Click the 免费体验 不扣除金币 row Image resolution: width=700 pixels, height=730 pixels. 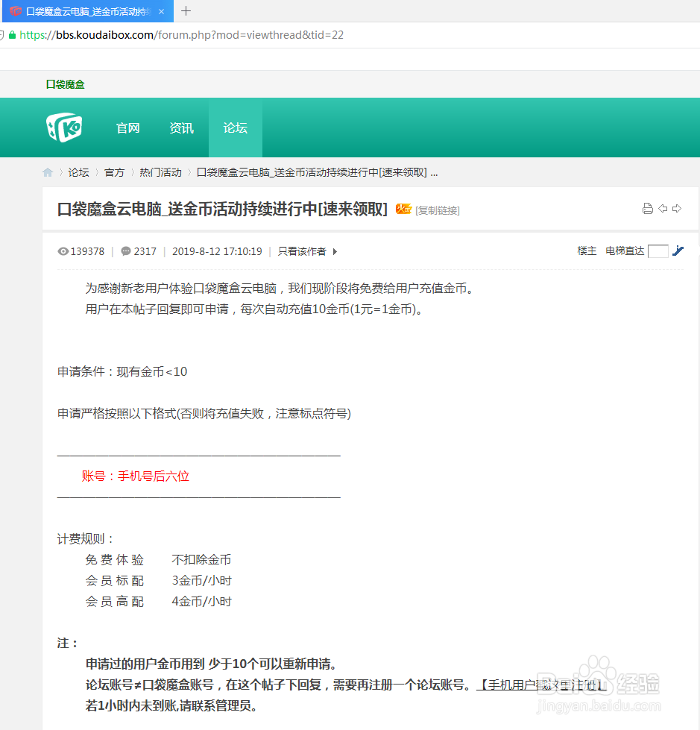[x=158, y=559]
